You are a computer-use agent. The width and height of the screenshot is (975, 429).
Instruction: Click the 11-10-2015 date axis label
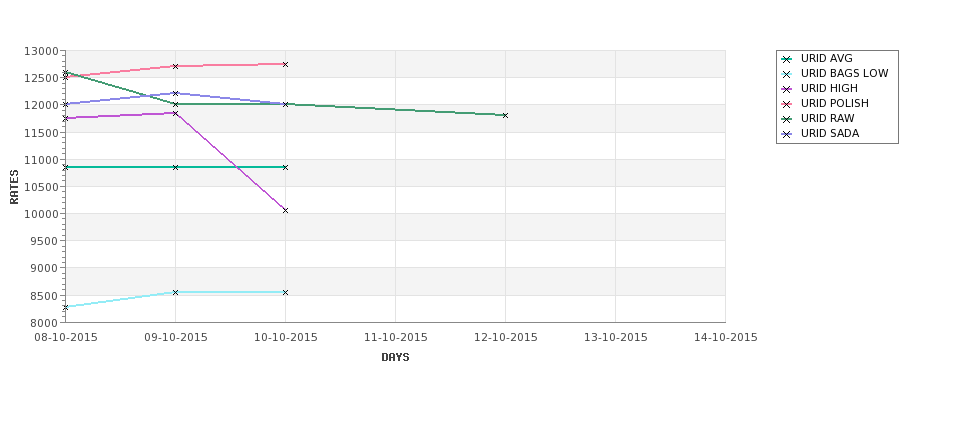395,338
